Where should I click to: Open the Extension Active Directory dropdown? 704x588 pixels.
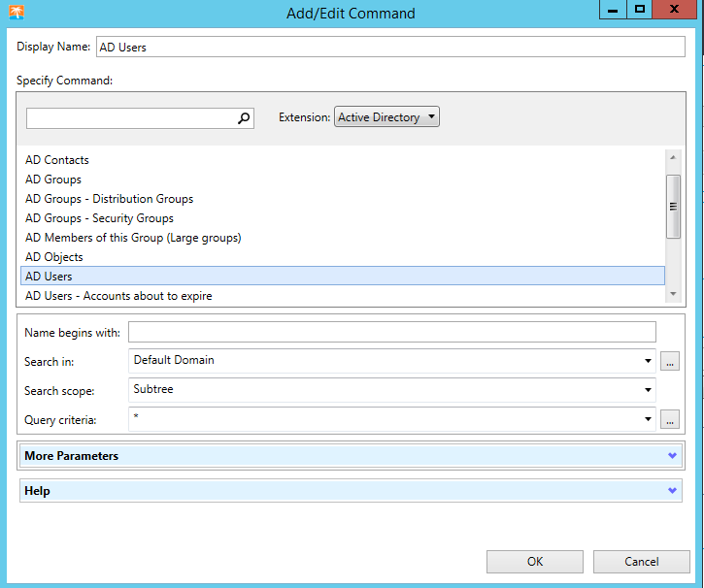click(x=386, y=116)
